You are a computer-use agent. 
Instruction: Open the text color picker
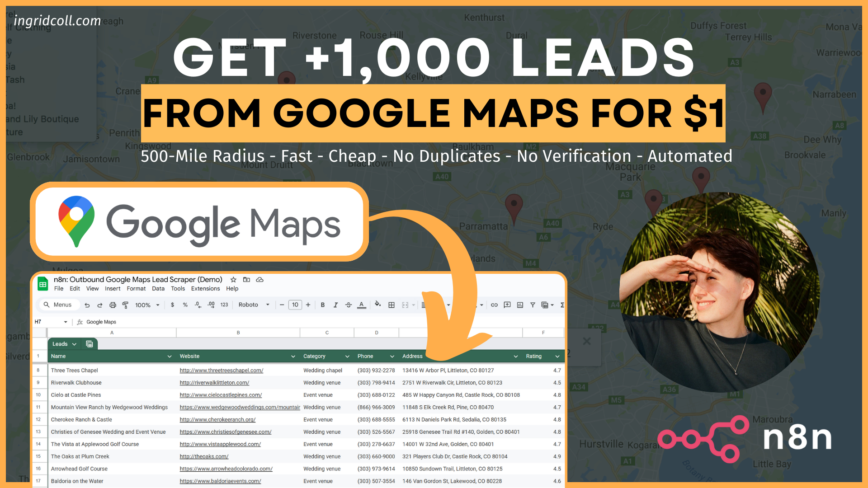361,305
